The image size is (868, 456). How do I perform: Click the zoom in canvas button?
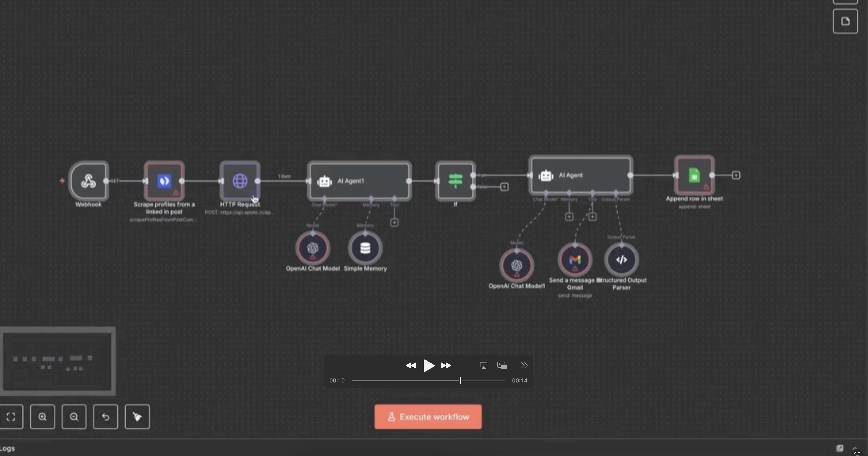tap(42, 417)
